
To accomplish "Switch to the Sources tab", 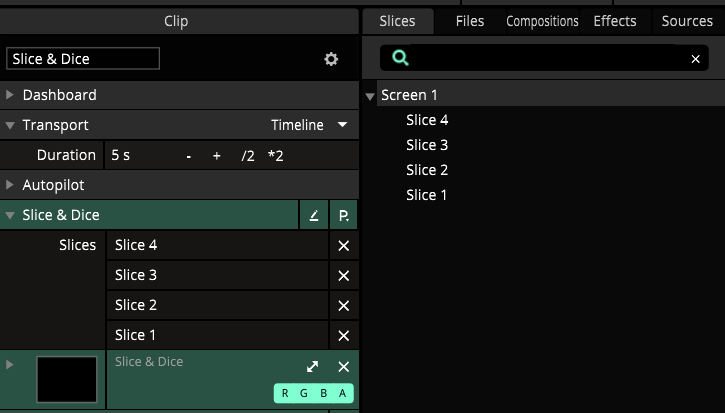I will point(687,21).
